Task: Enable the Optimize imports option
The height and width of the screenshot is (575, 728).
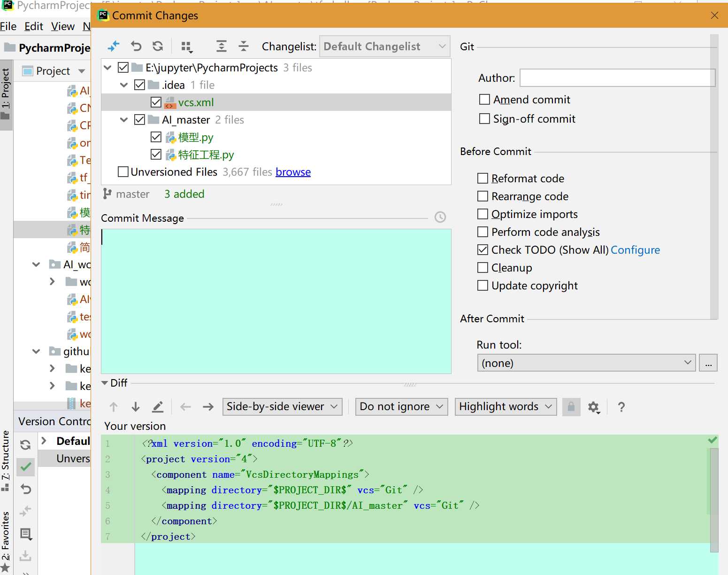Action: 483,214
